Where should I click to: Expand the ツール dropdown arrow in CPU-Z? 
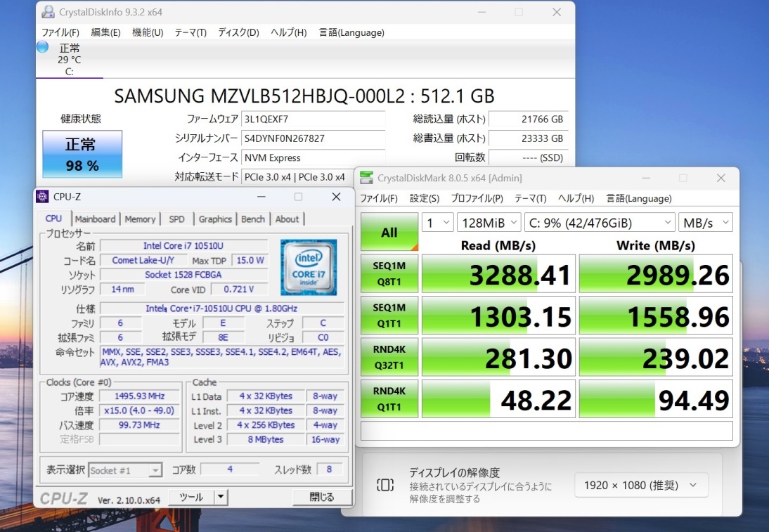pyautogui.click(x=221, y=497)
